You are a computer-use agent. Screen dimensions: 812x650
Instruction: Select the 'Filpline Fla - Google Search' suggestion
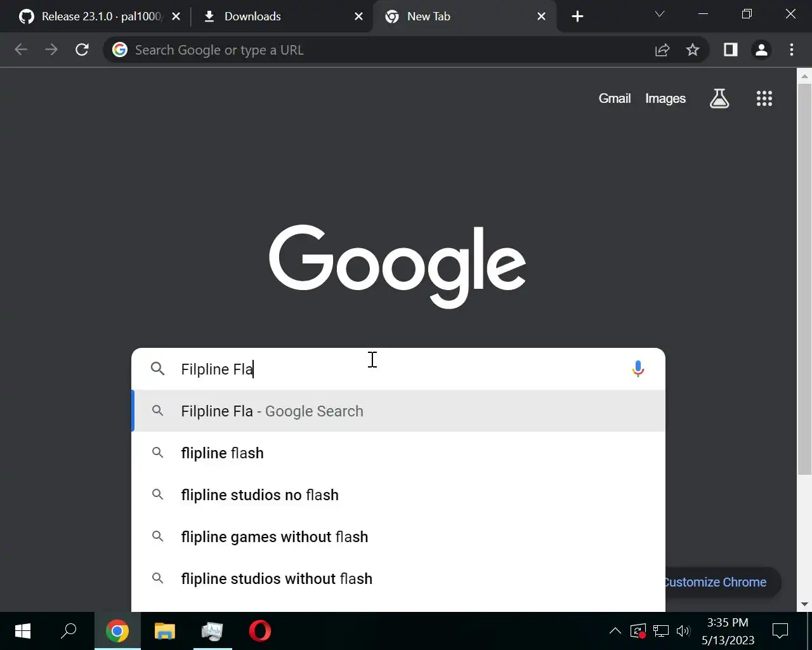click(x=398, y=411)
